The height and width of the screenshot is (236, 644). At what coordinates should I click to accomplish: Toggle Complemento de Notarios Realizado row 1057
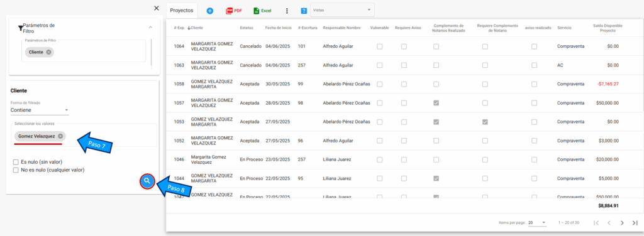tap(436, 103)
